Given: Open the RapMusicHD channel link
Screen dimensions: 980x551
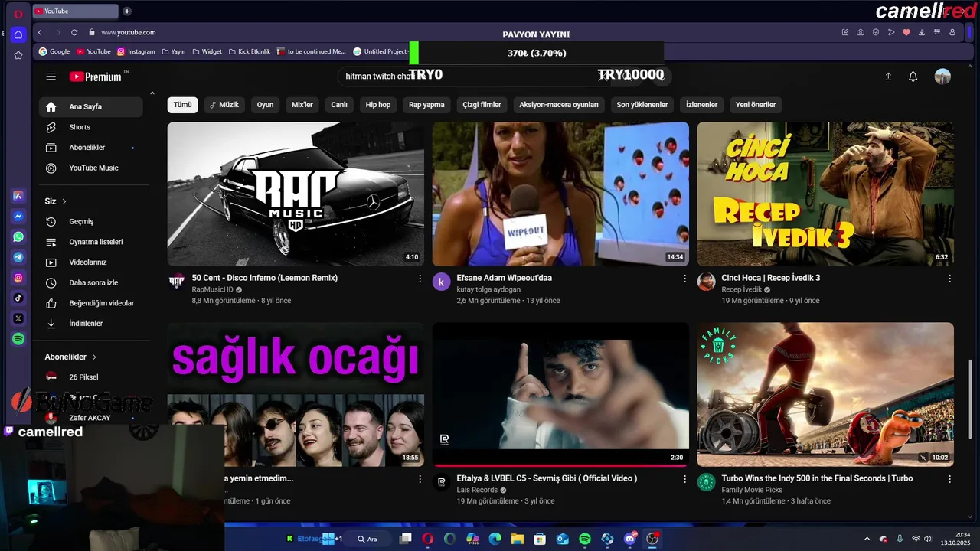Looking at the screenshot, I should click(x=212, y=290).
